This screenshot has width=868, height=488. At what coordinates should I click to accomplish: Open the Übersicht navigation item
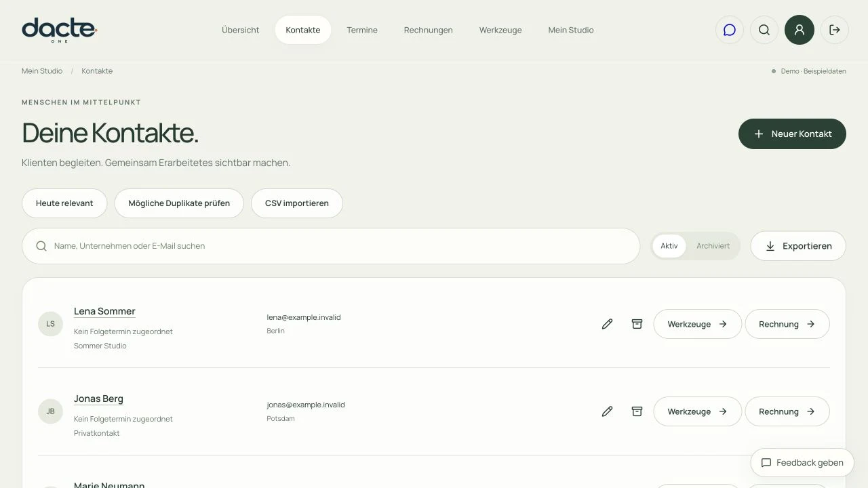pos(241,30)
